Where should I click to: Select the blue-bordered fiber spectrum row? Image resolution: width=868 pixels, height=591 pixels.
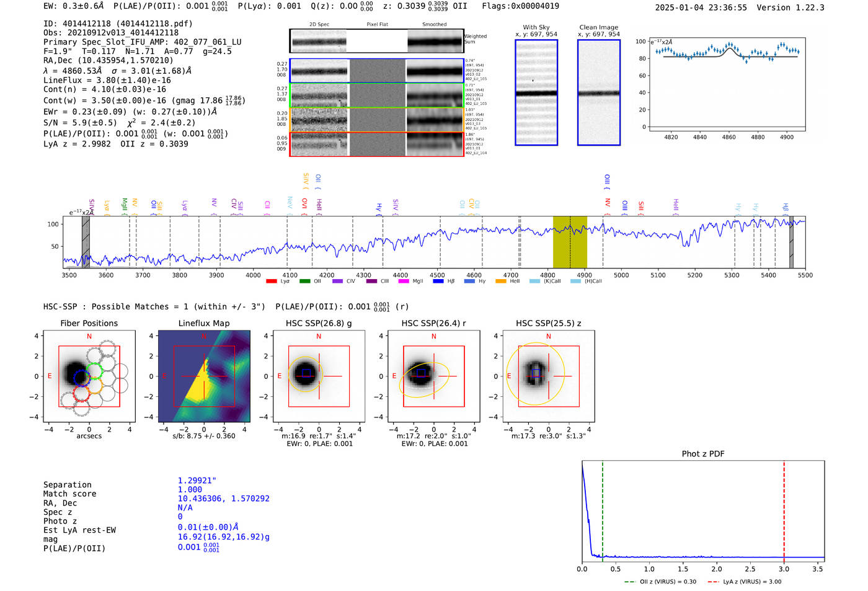tap(377, 71)
